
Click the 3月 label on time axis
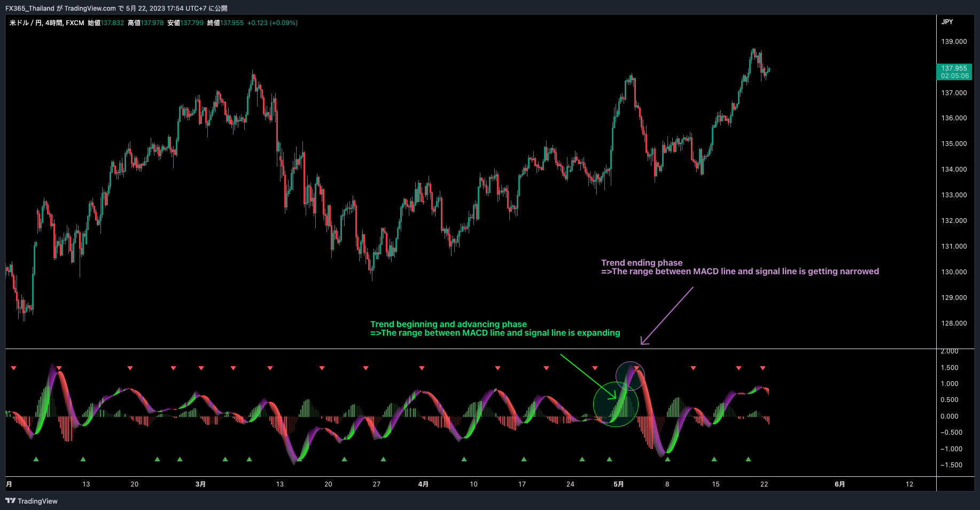[200, 484]
